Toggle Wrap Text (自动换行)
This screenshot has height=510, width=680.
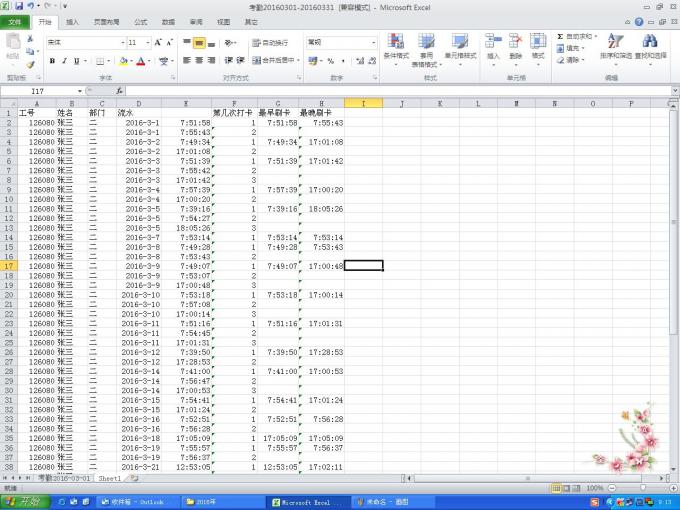[270, 42]
